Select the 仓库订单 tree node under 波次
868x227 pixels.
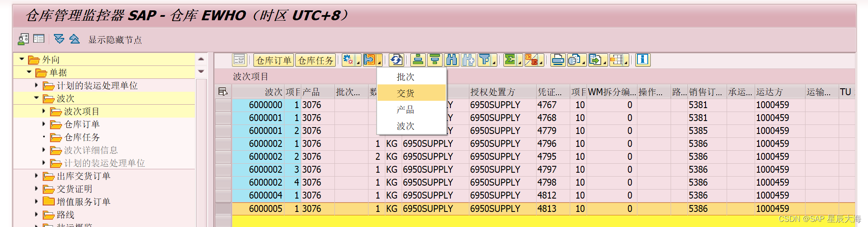coord(82,124)
